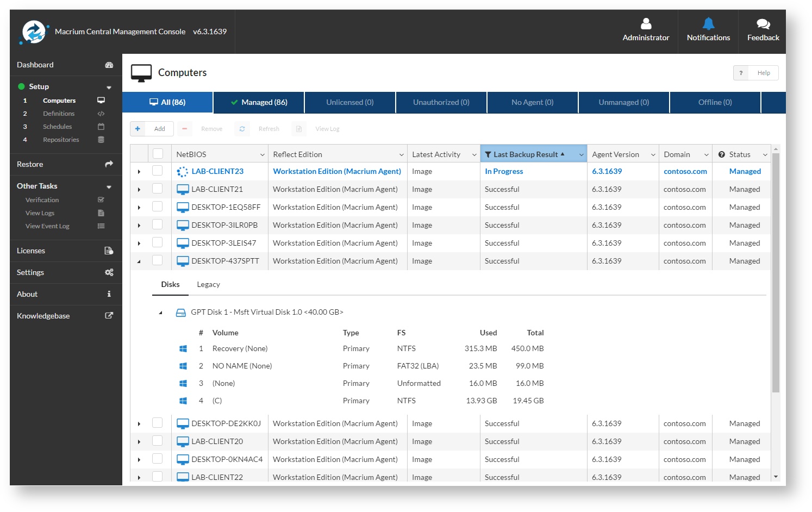Click the Knowledgebase external link icon
The image size is (812, 512).
click(x=109, y=315)
